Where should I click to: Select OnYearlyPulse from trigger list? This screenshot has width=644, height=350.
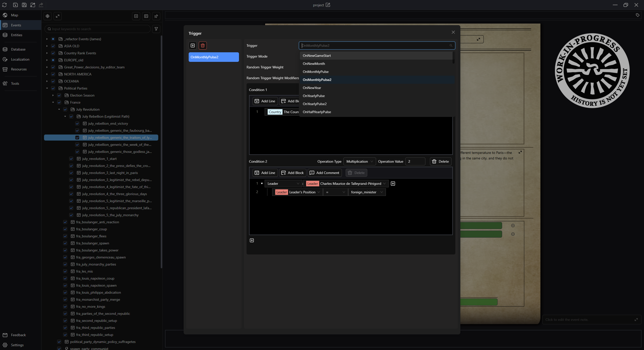(314, 96)
